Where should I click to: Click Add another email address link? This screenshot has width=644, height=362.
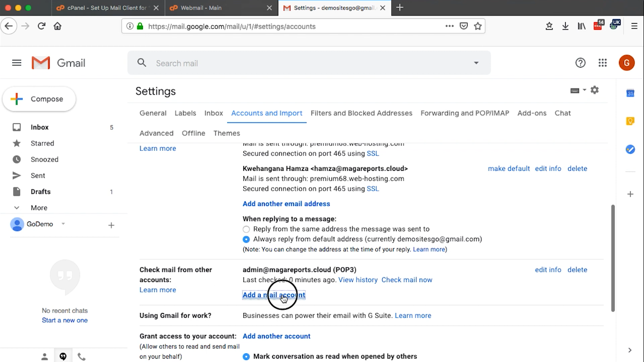[x=286, y=204]
